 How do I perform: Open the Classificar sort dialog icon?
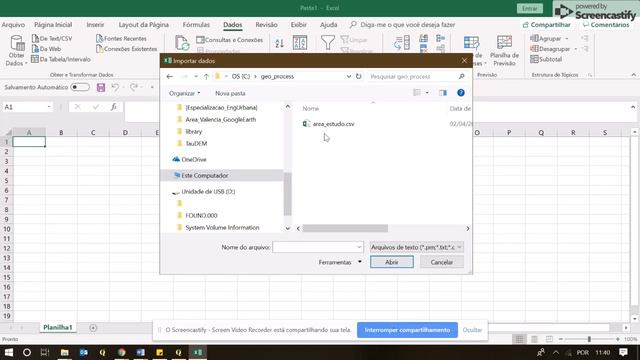pyautogui.click(x=300, y=43)
